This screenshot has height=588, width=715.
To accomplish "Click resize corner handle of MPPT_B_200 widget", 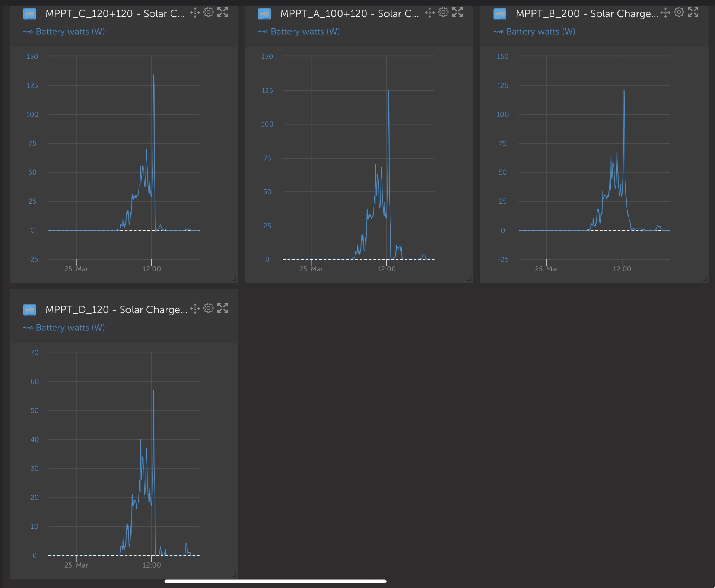I will [705, 279].
